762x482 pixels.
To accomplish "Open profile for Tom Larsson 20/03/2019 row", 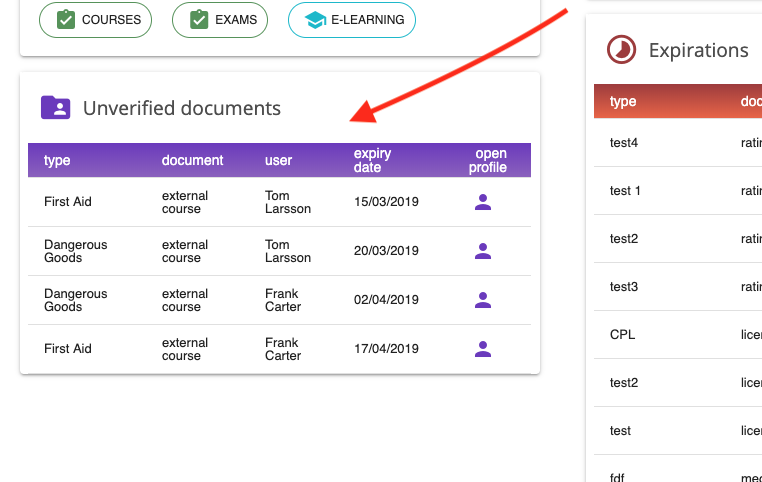I will pyautogui.click(x=483, y=251).
